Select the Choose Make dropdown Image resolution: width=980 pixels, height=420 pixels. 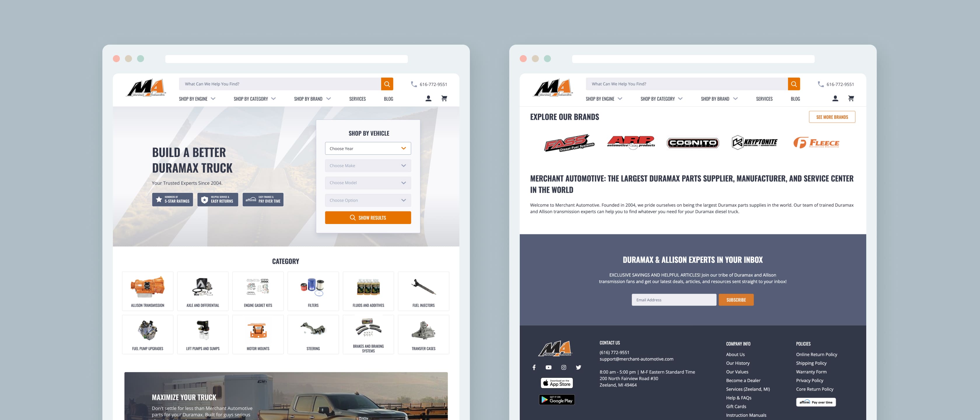367,165
